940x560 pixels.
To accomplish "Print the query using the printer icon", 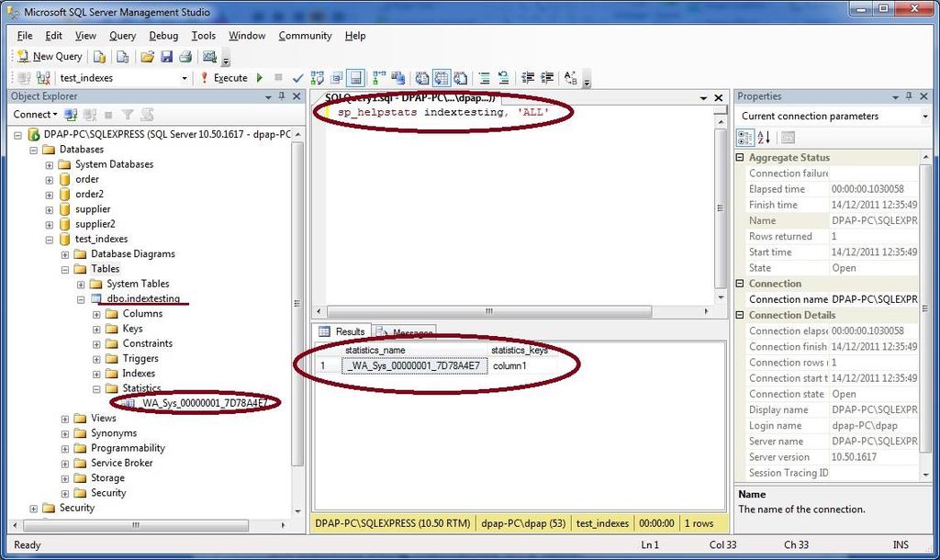I will (185, 56).
